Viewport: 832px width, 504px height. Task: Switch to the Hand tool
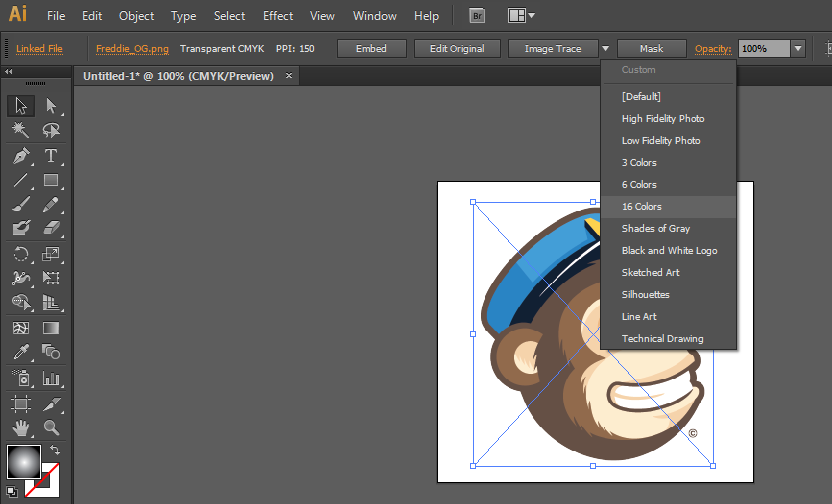pos(20,428)
